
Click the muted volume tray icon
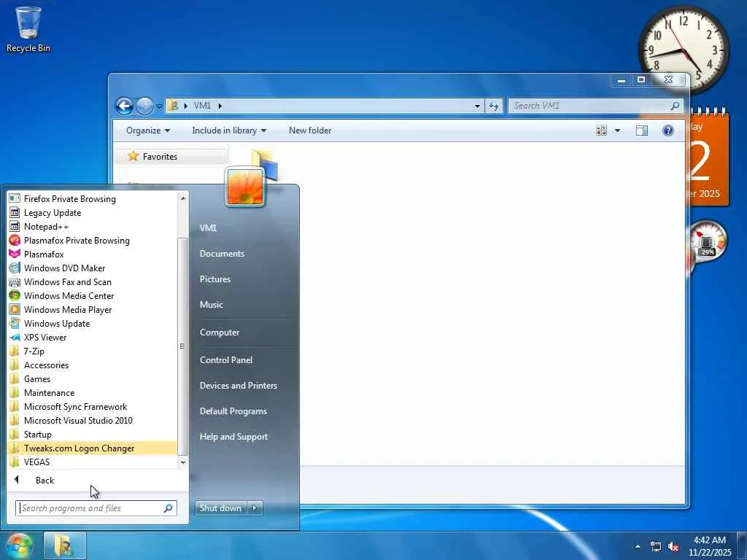(x=673, y=547)
